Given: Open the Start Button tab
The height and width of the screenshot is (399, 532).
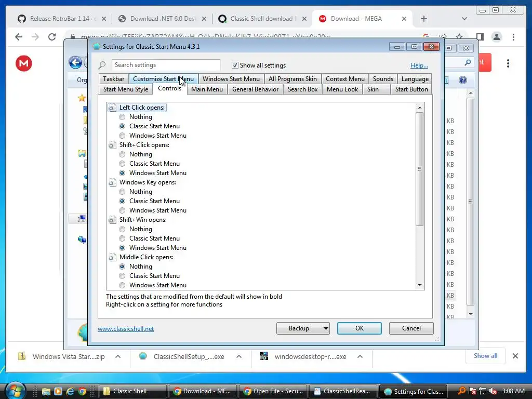Looking at the screenshot, I should [x=411, y=89].
